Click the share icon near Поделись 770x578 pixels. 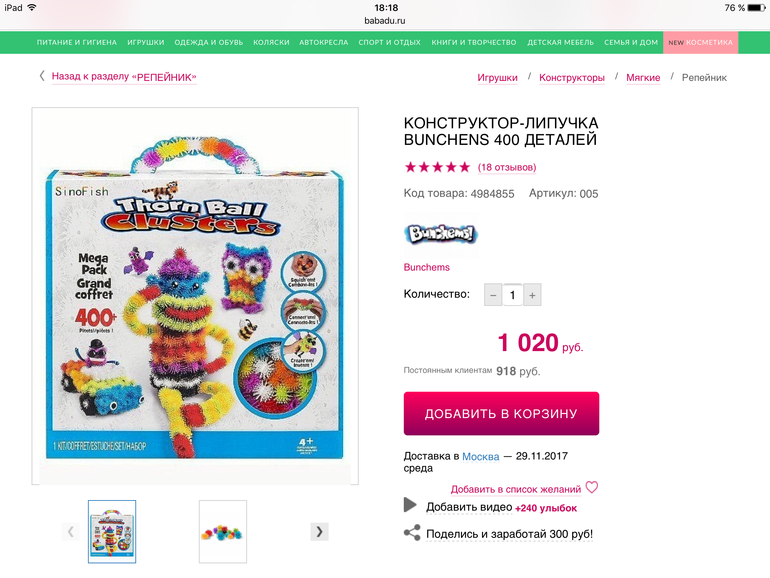pyautogui.click(x=412, y=533)
